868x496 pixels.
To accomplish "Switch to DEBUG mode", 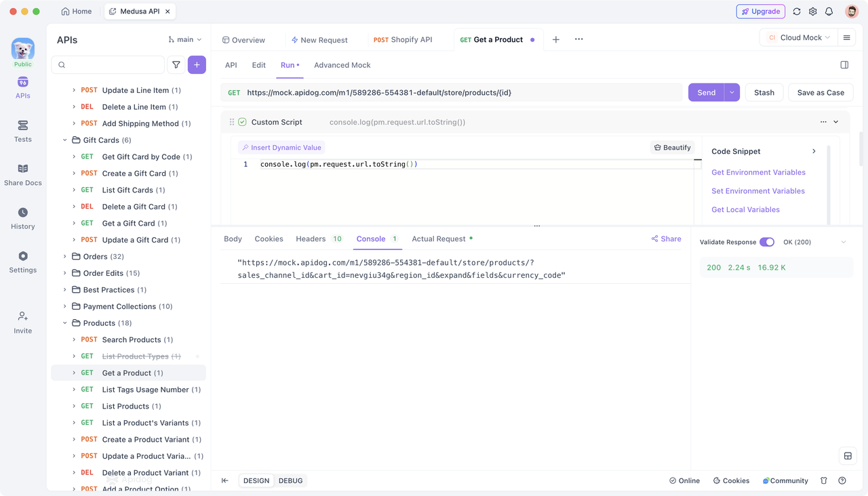I will point(291,480).
